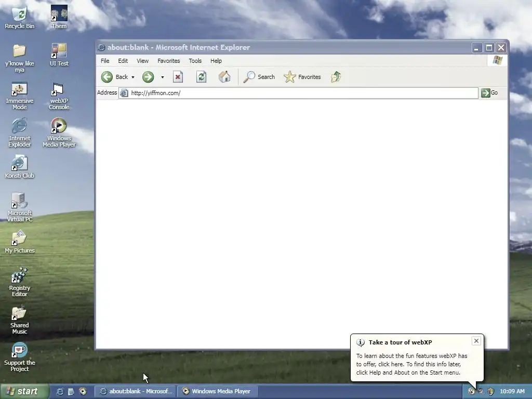Image resolution: width=532 pixels, height=399 pixels.
Task: Close the webXP tour balloon
Action: pyautogui.click(x=476, y=341)
